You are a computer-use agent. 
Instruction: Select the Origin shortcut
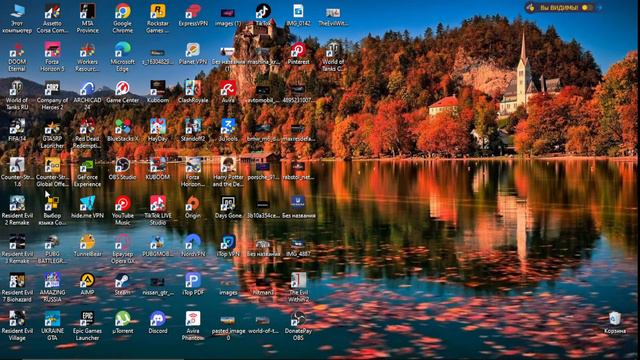pos(193,207)
